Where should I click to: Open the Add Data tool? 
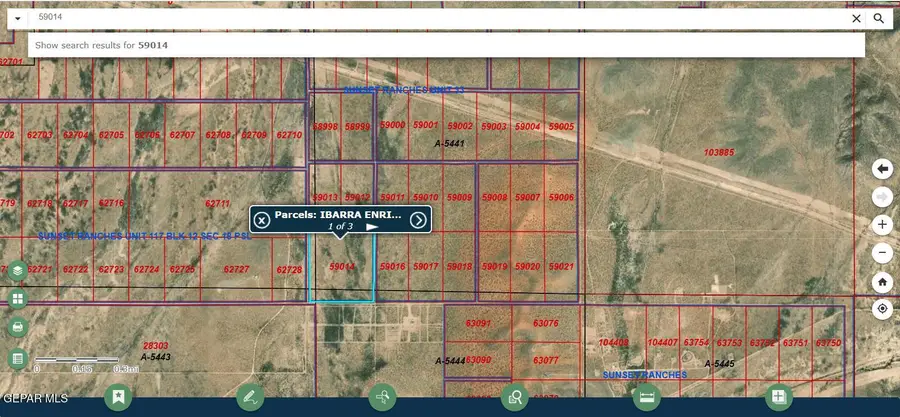[778, 397]
